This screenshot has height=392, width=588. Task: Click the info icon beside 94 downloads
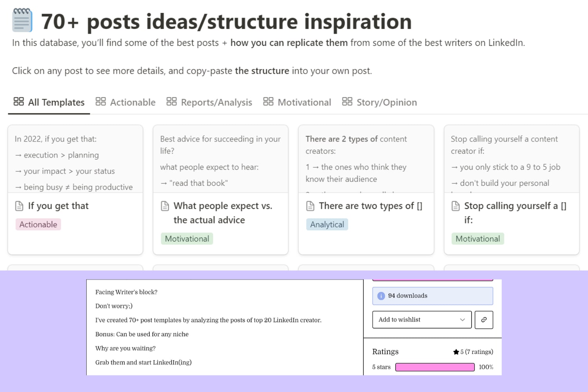[x=381, y=296]
